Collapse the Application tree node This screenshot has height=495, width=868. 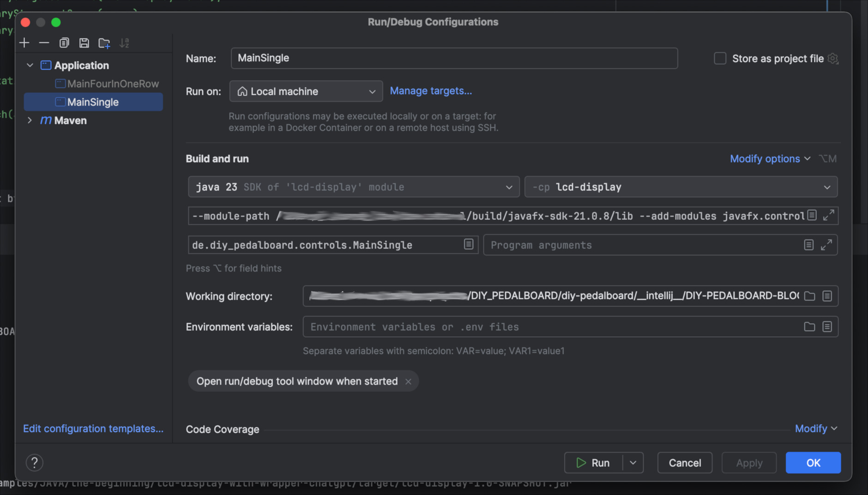[x=30, y=65]
